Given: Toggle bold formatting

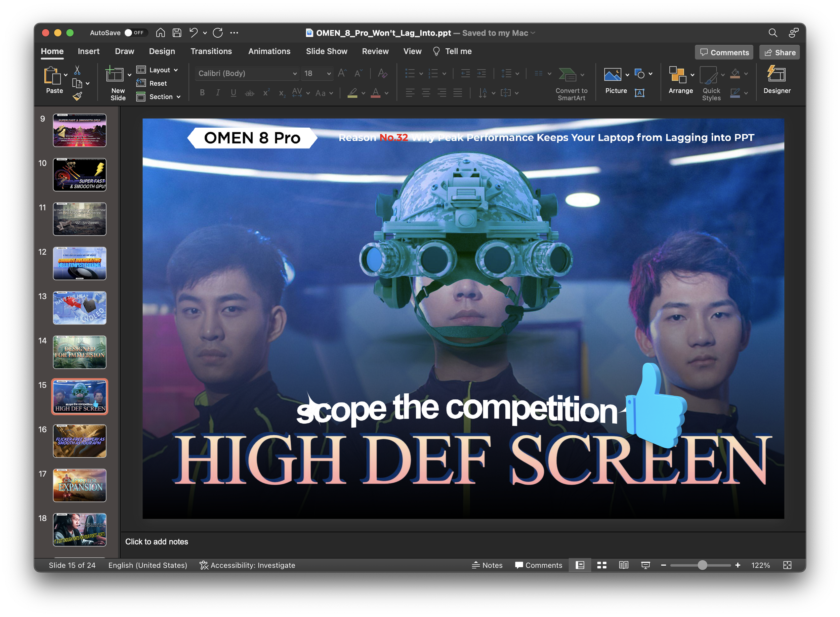Looking at the screenshot, I should pyautogui.click(x=202, y=92).
